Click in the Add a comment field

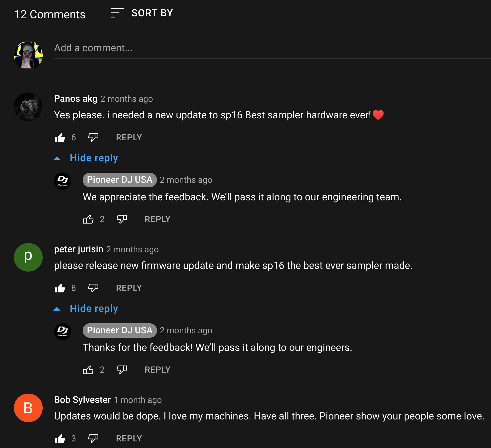(x=268, y=48)
